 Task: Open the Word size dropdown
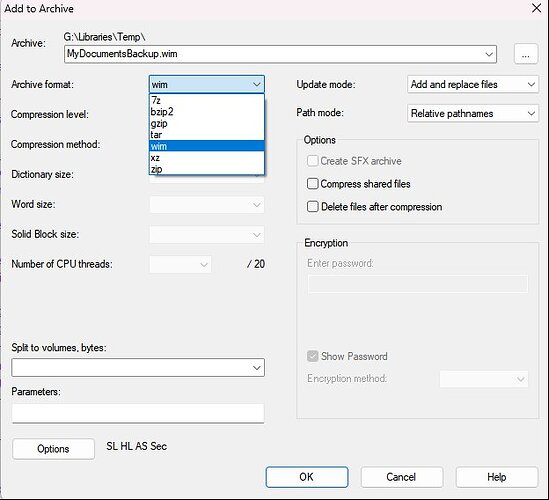pos(207,205)
